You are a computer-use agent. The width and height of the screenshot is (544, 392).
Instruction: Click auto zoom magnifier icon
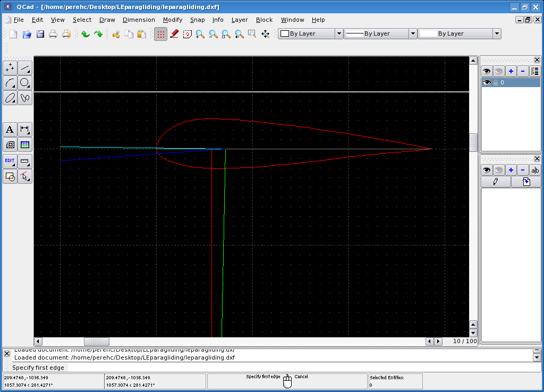(226, 33)
